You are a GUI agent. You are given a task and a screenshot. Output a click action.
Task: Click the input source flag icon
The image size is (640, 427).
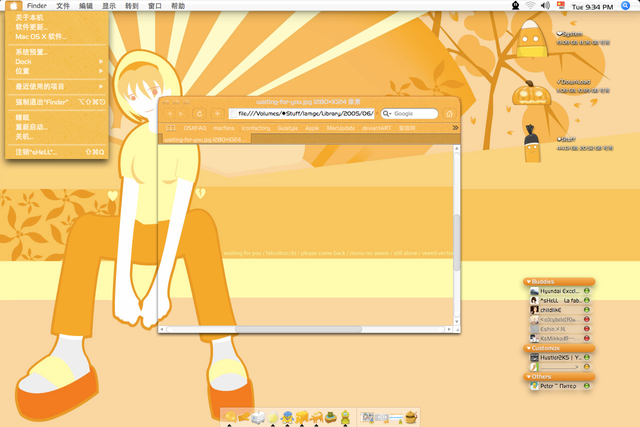pyautogui.click(x=561, y=6)
